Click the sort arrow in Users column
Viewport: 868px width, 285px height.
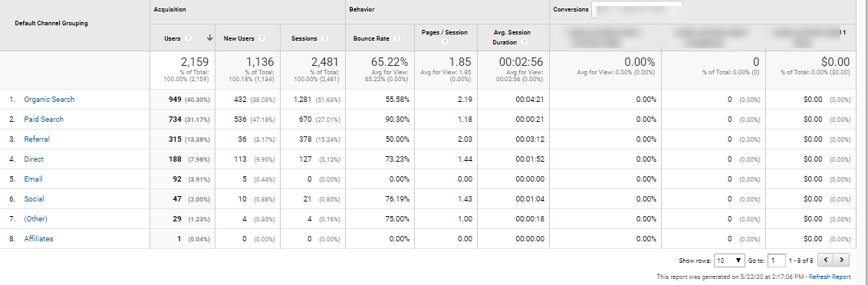tap(210, 38)
